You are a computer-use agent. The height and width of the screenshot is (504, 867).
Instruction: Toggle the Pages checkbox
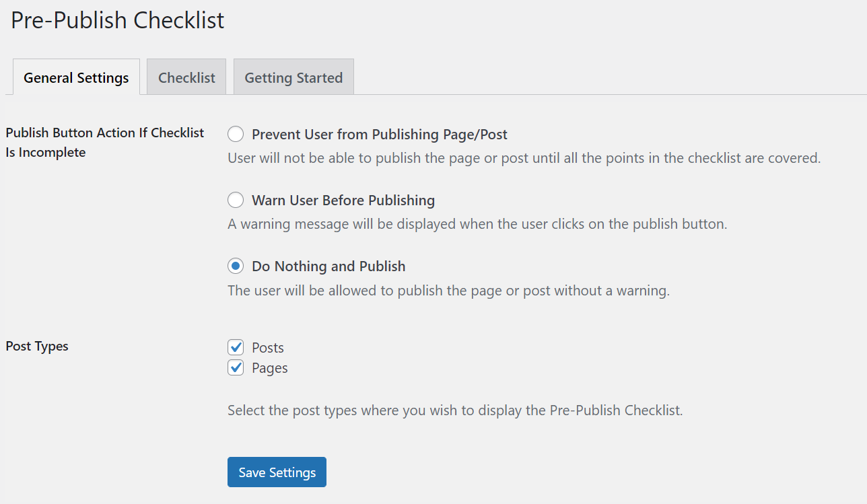(236, 368)
